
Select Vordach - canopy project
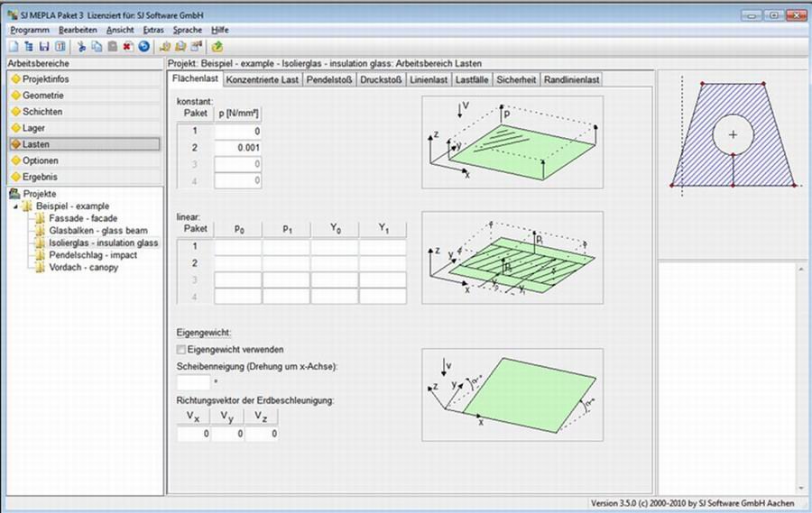click(x=84, y=268)
